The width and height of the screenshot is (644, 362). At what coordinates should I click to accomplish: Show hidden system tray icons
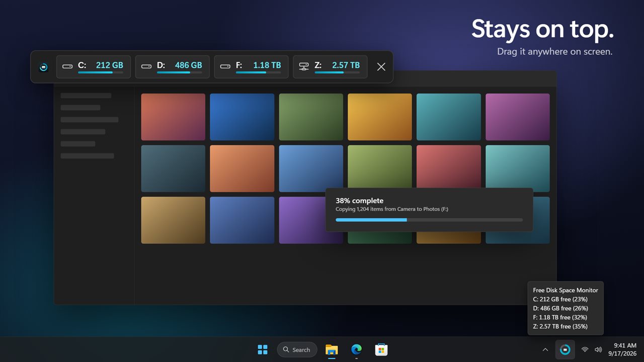click(x=545, y=349)
